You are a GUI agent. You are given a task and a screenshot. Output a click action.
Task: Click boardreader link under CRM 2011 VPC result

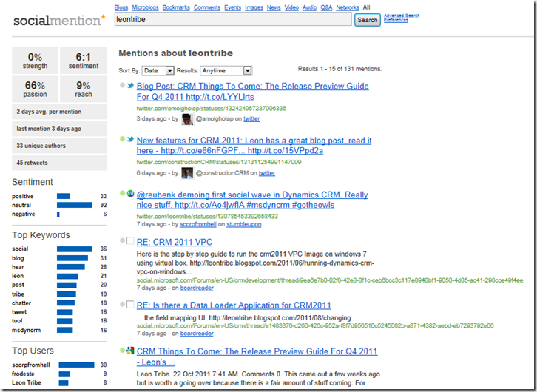coord(197,288)
